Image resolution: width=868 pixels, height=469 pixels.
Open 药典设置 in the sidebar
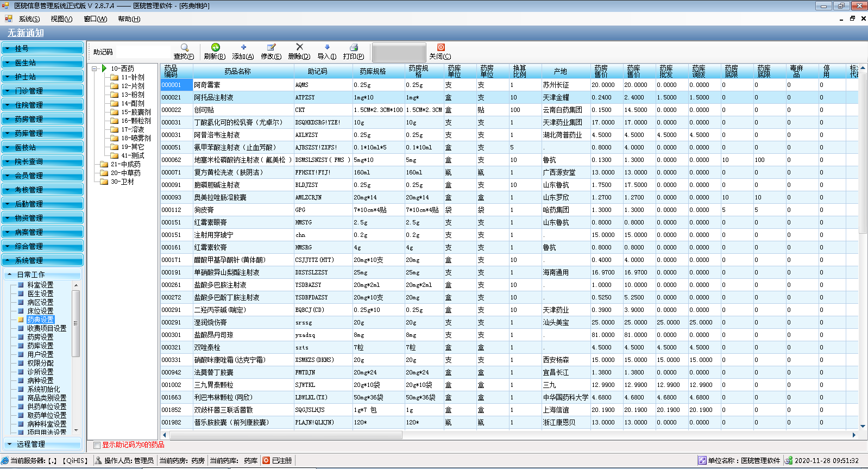coord(40,320)
